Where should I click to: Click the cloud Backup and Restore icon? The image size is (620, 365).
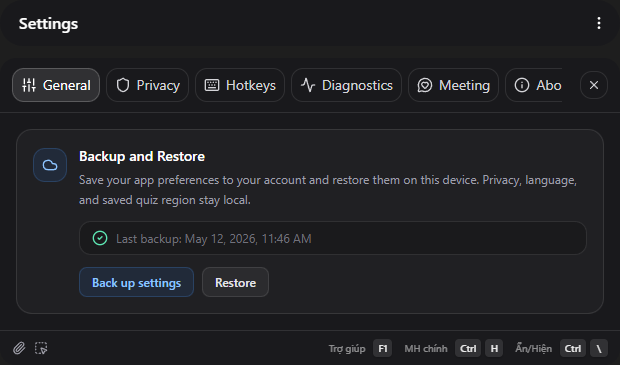pos(50,165)
